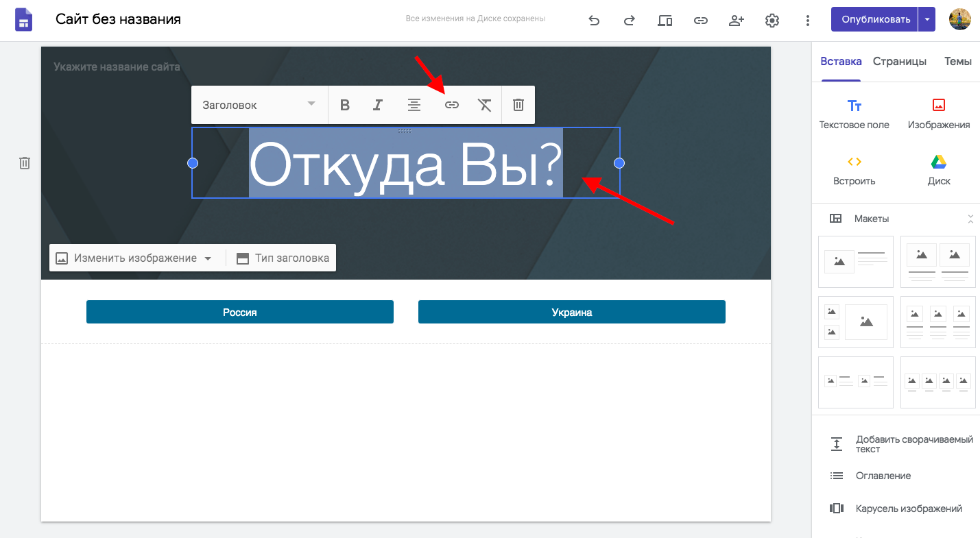Click the Россия button
Screen dimensions: 980x538
click(240, 312)
